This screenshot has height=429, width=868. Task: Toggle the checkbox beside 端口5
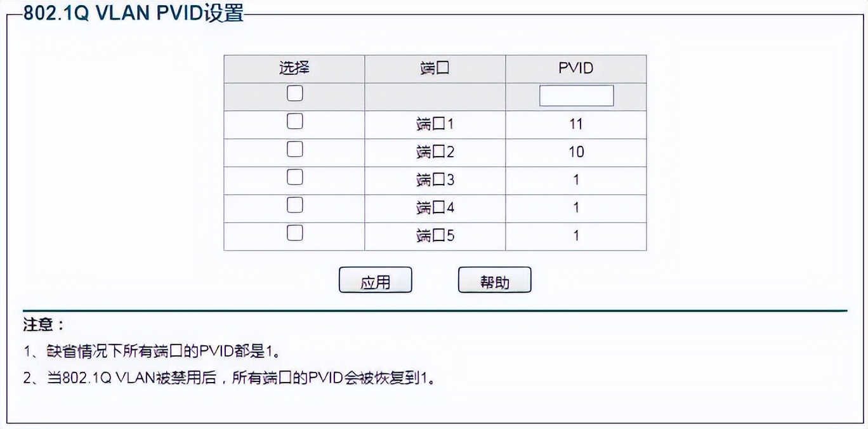pos(294,232)
